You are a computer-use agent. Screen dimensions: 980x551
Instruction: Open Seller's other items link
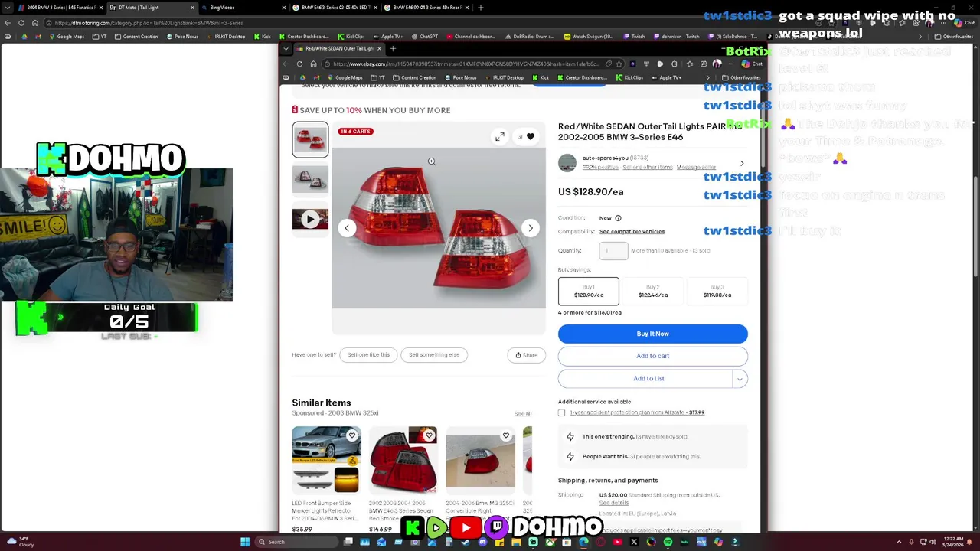click(647, 168)
